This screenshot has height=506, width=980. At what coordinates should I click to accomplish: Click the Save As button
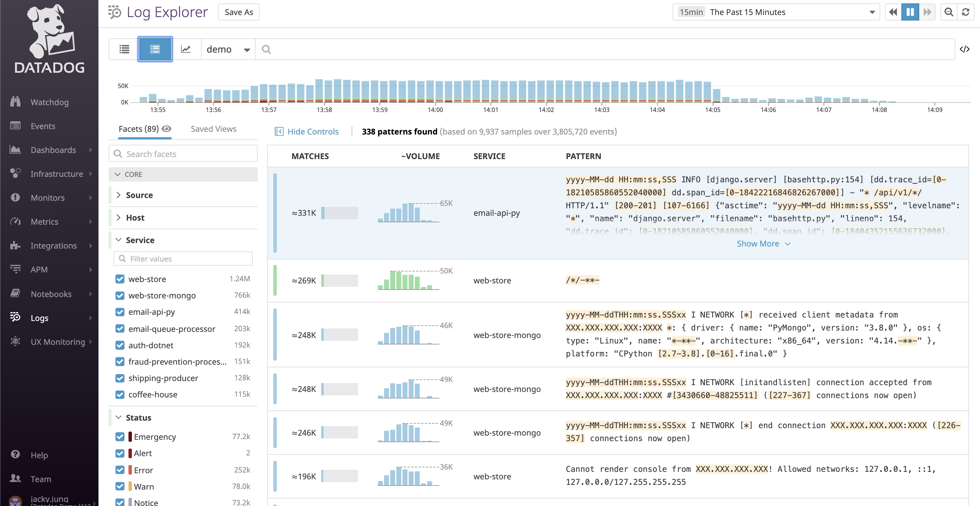[239, 12]
